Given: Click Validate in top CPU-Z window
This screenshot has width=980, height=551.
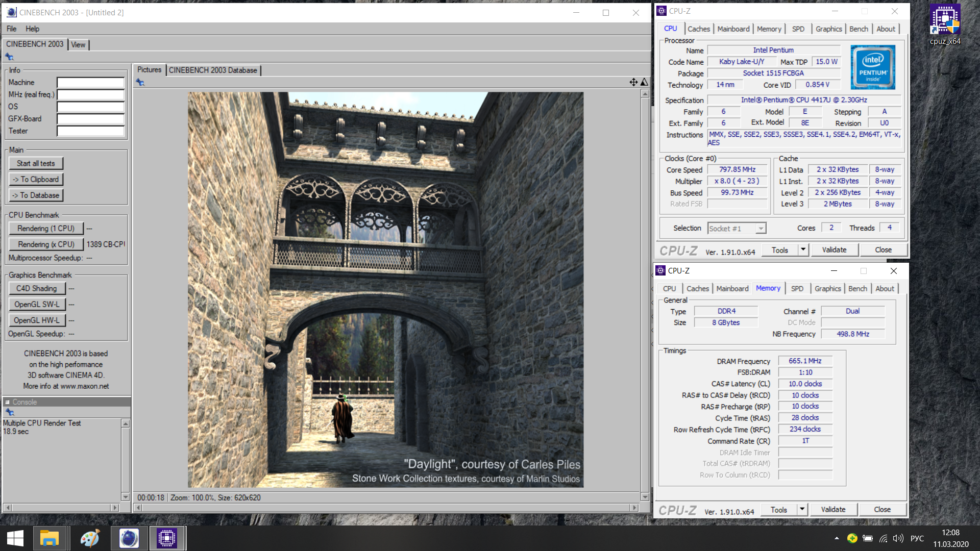Looking at the screenshot, I should [x=834, y=249].
